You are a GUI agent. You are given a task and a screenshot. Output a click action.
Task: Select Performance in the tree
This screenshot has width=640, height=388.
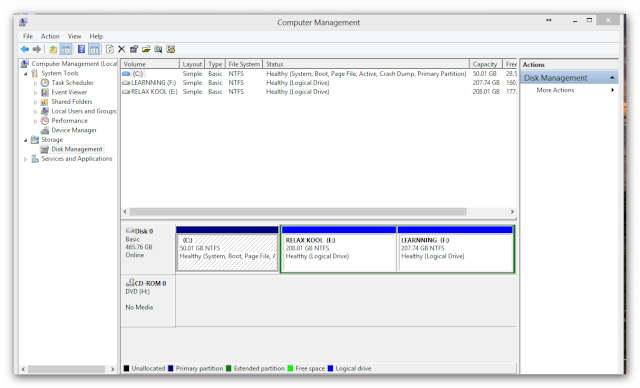tap(69, 121)
